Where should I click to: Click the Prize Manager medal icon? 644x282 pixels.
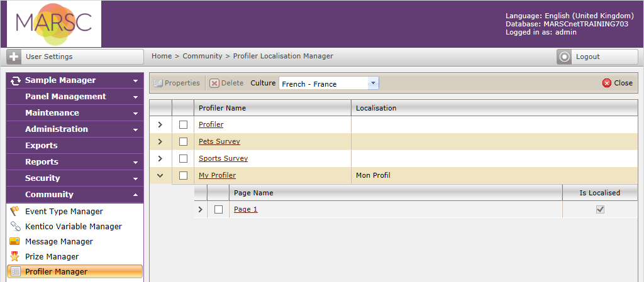(x=15, y=257)
